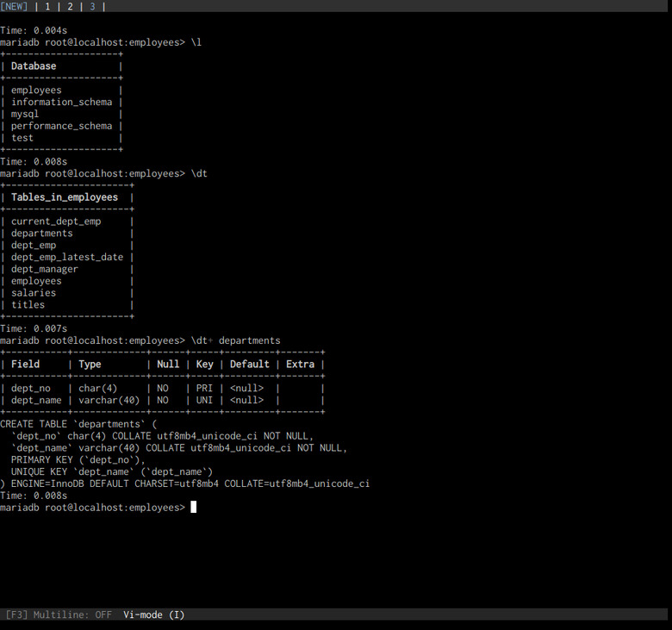The image size is (672, 630).
Task: Switch to tab 1 in top bar
Action: click(x=47, y=6)
